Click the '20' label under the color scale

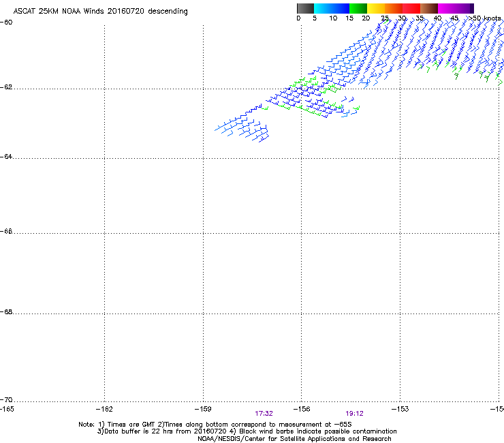click(366, 18)
